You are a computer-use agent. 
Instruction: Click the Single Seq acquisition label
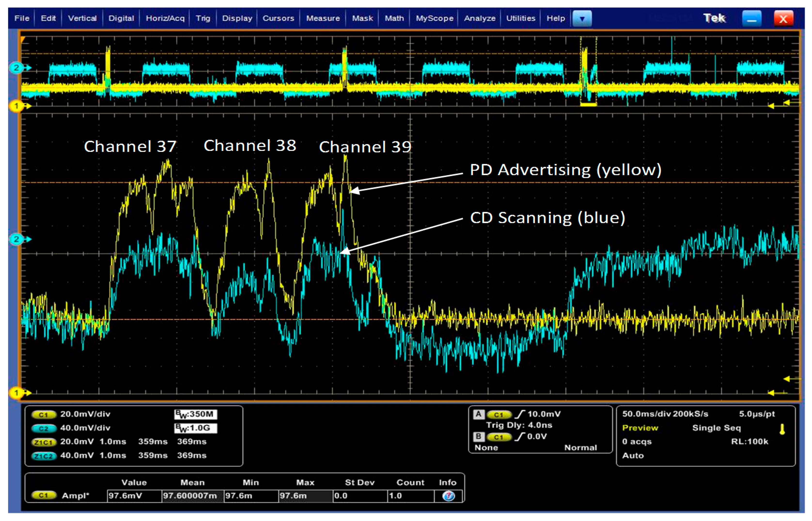[x=716, y=428]
